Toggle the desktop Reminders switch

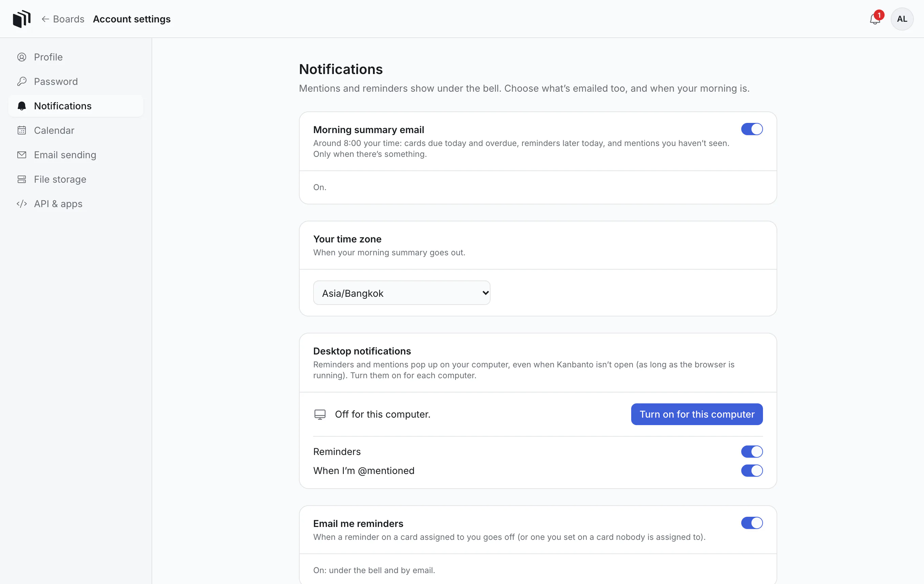(752, 452)
